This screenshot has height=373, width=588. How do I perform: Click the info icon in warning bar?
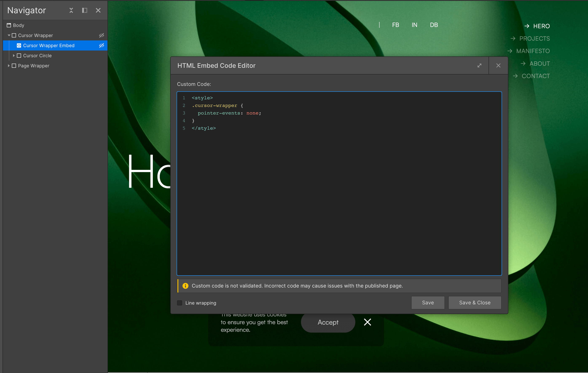coord(185,286)
